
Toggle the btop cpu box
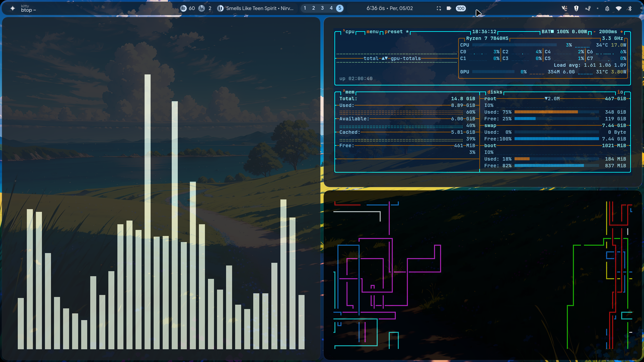[349, 32]
